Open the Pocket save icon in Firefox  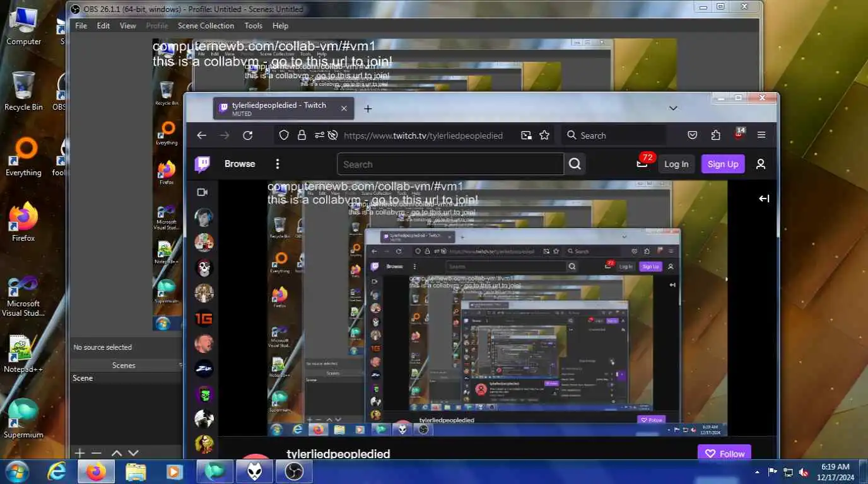692,135
